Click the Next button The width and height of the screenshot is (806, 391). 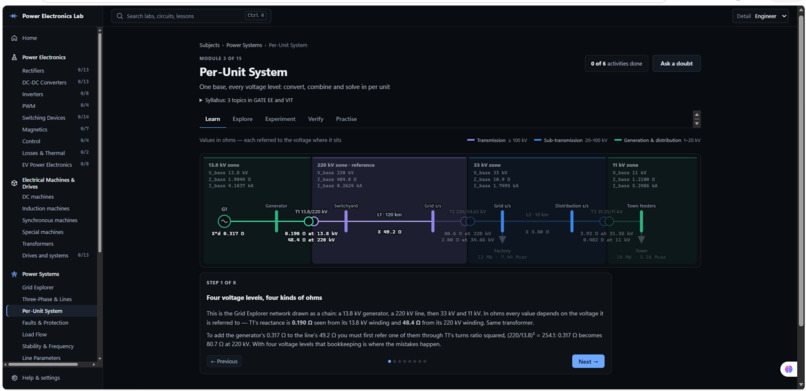[588, 361]
